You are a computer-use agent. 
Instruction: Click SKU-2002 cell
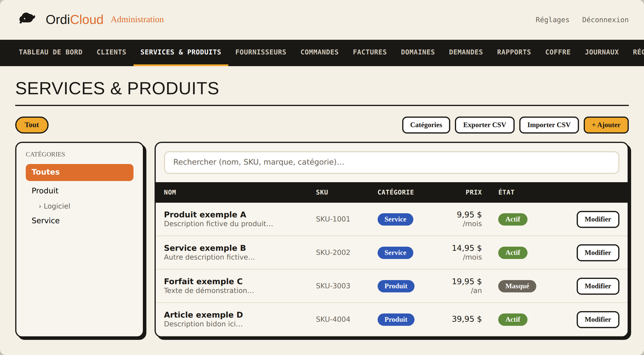333,253
